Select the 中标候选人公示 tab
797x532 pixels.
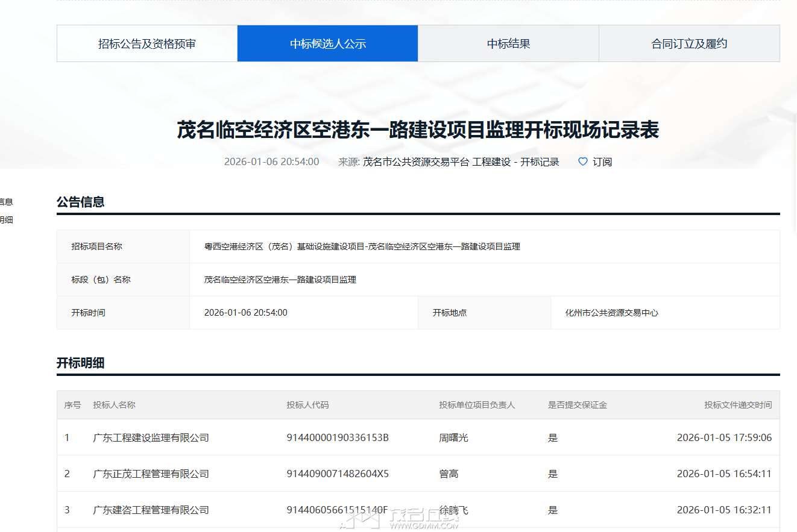[x=327, y=43]
